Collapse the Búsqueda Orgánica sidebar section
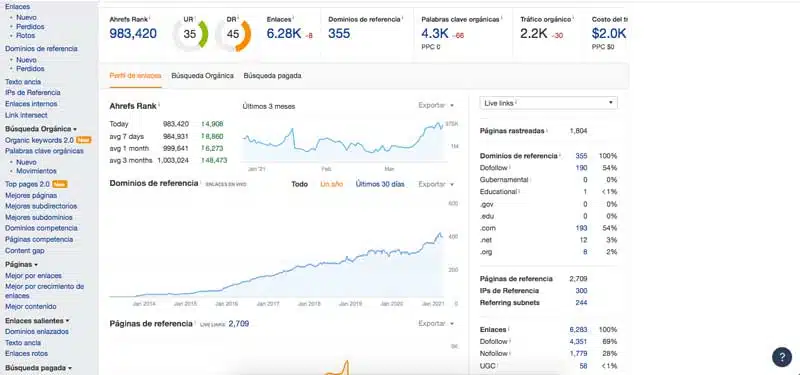The height and width of the screenshot is (375, 800). pyautogui.click(x=41, y=129)
